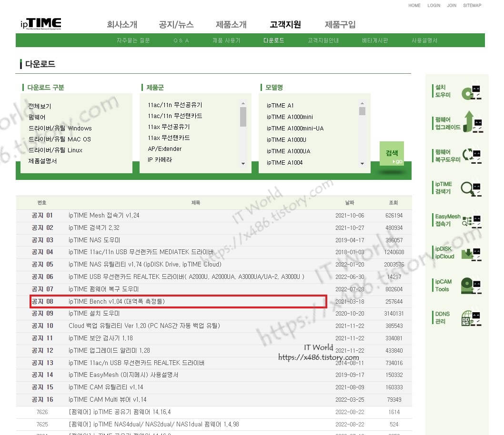Select 전체보기 download category
The image size is (504, 435).
40,106
